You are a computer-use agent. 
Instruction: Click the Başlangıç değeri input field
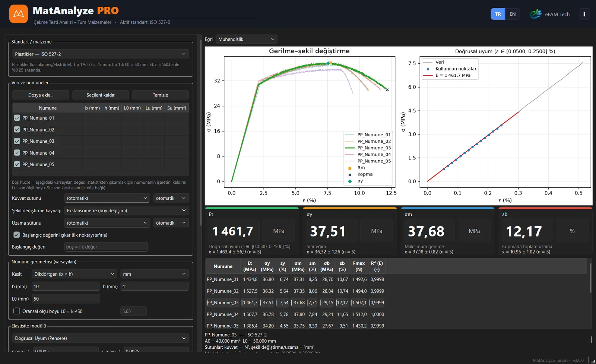coord(106,247)
